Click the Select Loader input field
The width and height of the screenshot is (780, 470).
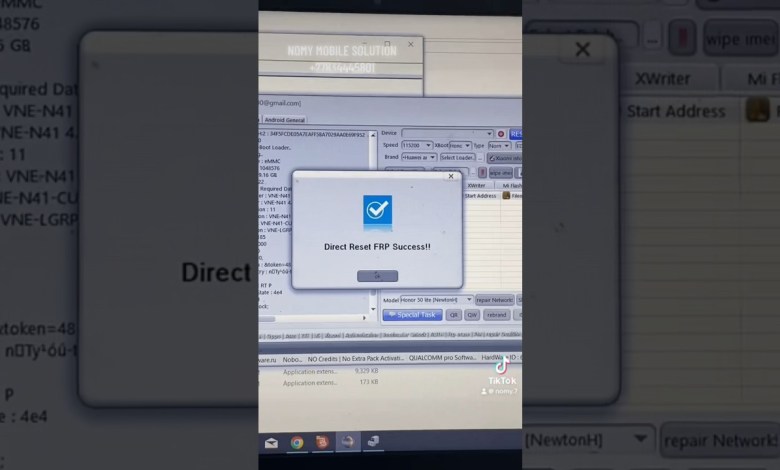[458, 157]
